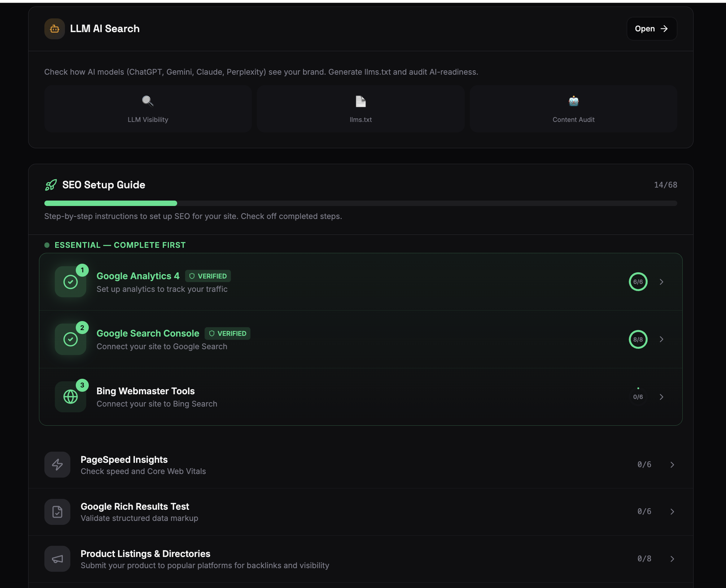Screen dimensions: 726x588
Task: Click the LLM AI Search robot icon
Action: (54, 29)
